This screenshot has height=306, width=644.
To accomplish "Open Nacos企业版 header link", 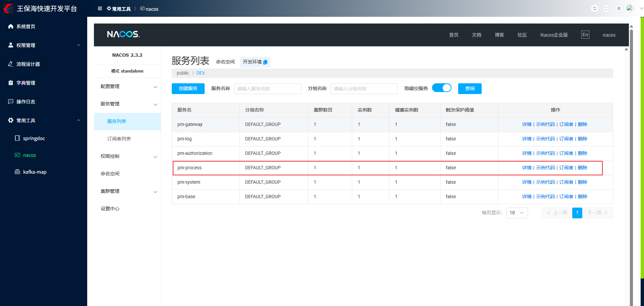I will tap(554, 35).
